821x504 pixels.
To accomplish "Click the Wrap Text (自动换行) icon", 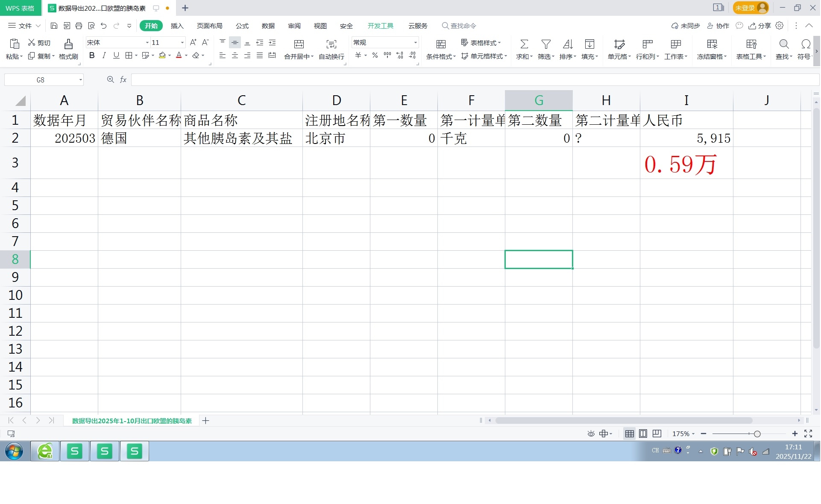I will pos(331,44).
